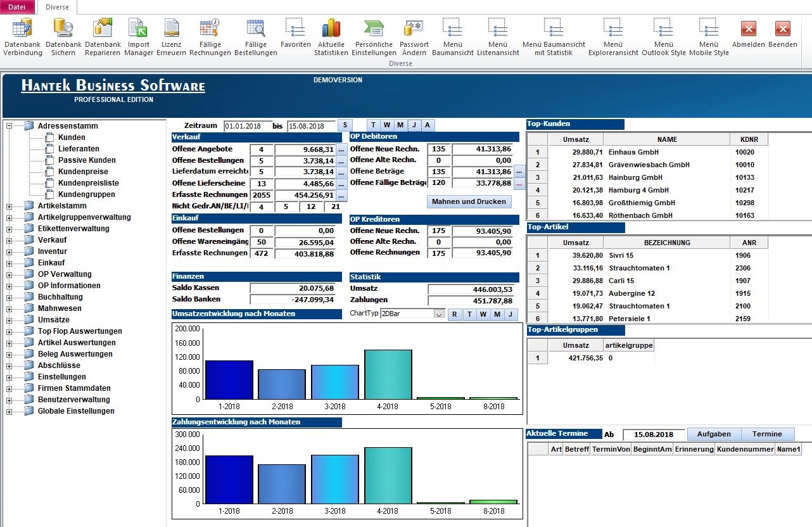Select Menü Baumansicht mit Statistik
This screenshot has height=527, width=812.
554,37
